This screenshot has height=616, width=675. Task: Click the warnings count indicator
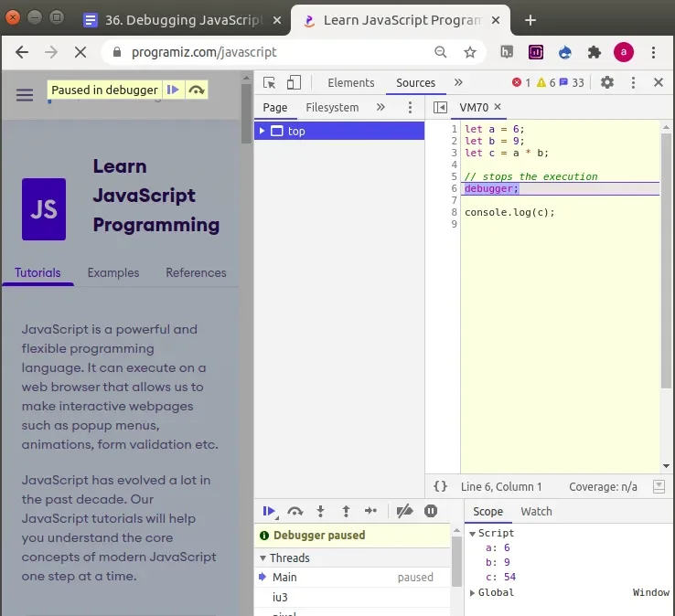point(546,82)
